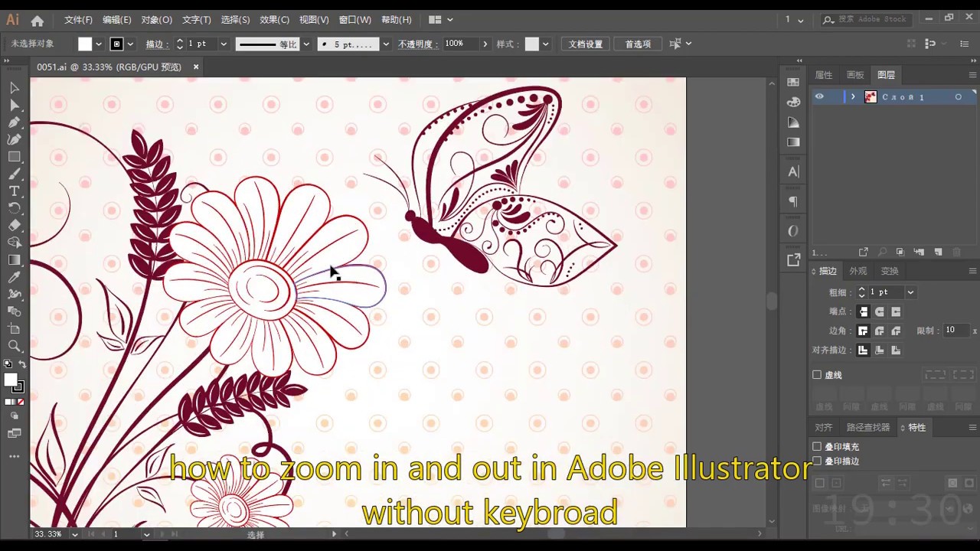Viewport: 980px width, 551px height.
Task: Choose round join option in 边角 row
Action: click(880, 331)
